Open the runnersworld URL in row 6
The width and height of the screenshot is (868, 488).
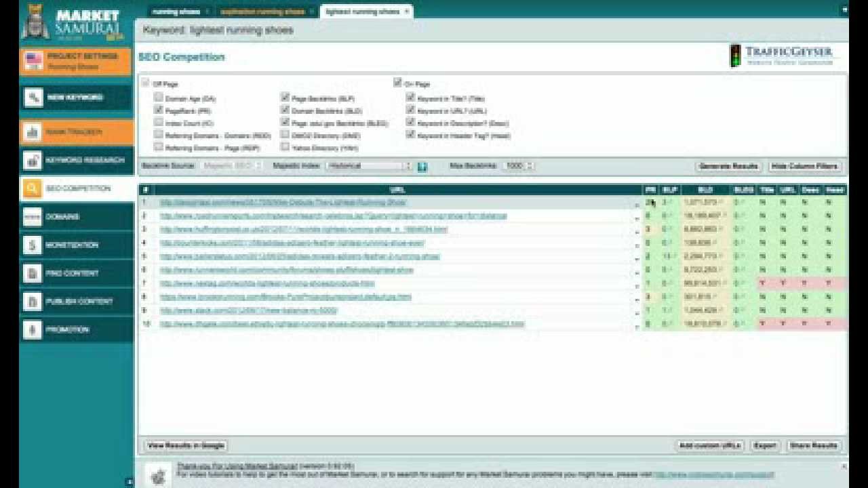point(286,270)
